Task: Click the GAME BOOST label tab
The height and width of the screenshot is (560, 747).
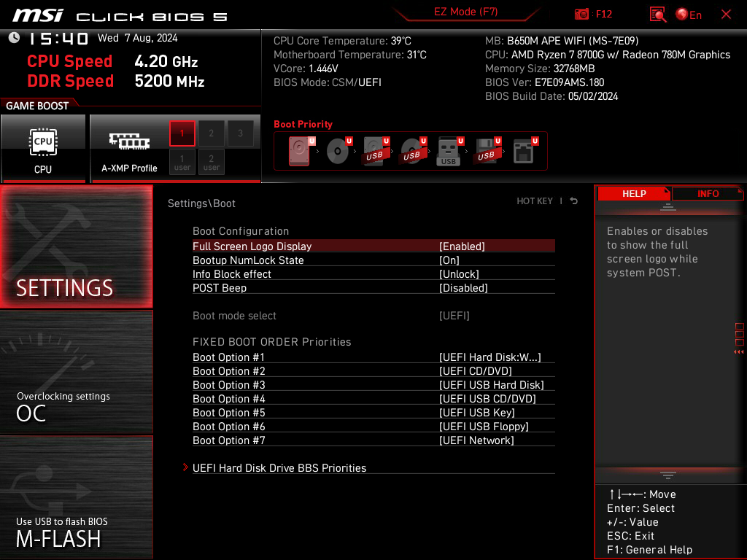Action: point(37,106)
